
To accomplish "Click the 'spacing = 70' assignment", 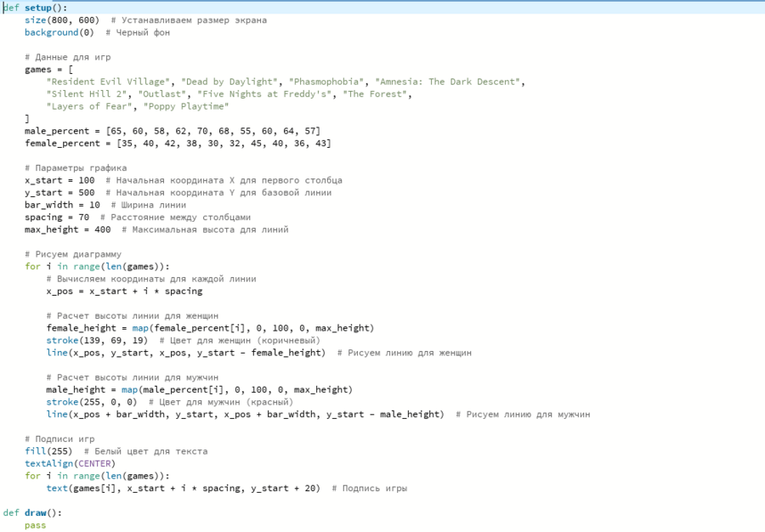I will pos(57,218).
